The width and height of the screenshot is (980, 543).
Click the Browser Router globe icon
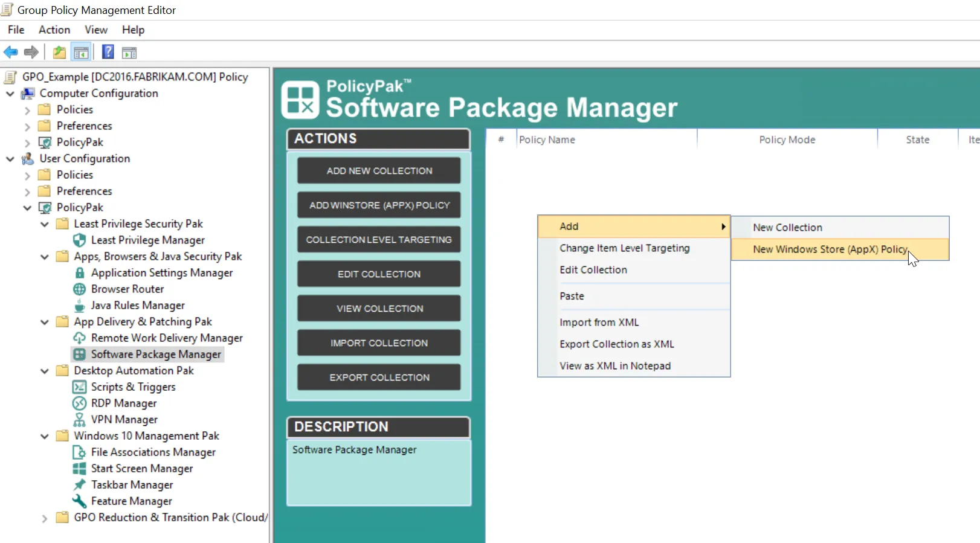click(79, 289)
